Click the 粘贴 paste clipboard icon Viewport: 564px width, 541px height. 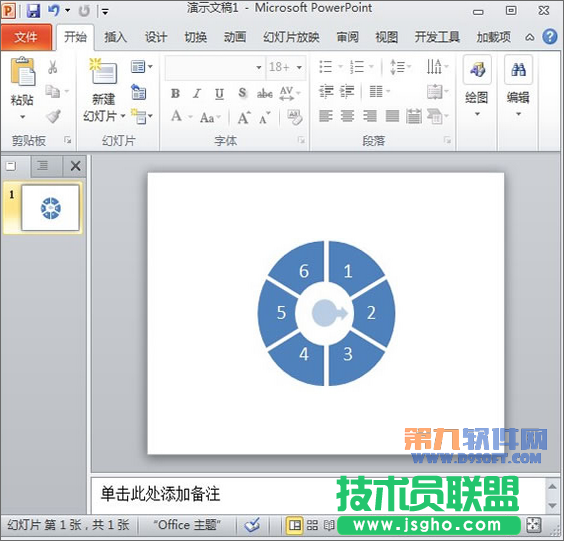click(x=23, y=71)
